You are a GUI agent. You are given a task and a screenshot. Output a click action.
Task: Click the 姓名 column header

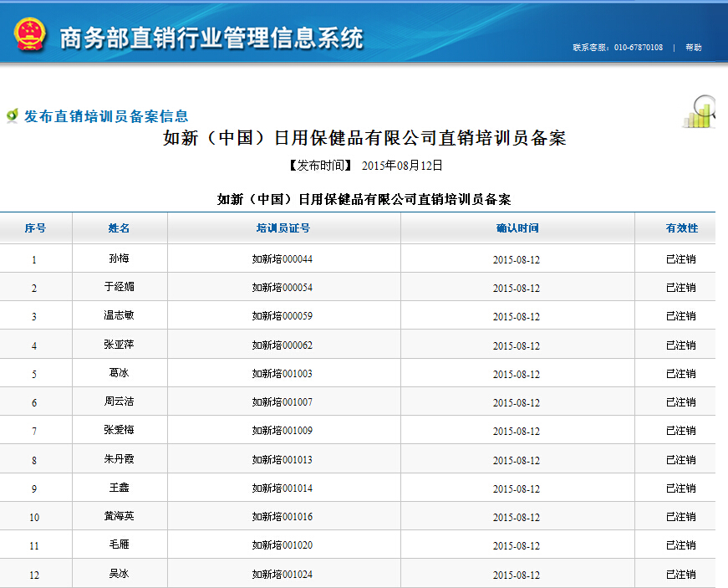120,228
